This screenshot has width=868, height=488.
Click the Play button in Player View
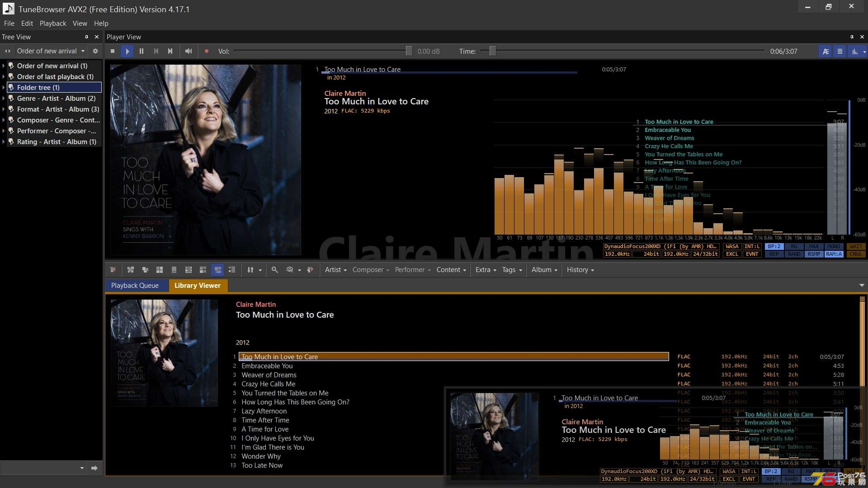(x=127, y=51)
